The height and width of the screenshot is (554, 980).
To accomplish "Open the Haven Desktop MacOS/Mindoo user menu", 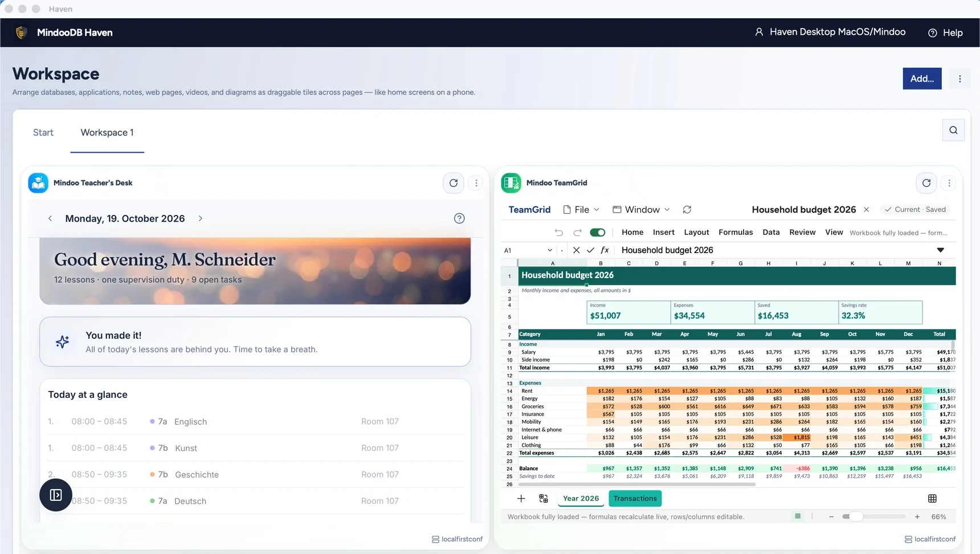I will click(x=830, y=32).
